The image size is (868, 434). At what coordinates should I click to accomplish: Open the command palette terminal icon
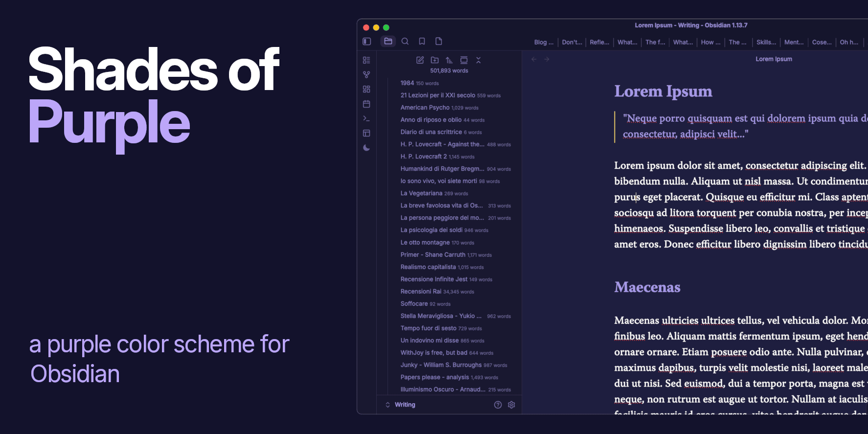click(x=366, y=119)
